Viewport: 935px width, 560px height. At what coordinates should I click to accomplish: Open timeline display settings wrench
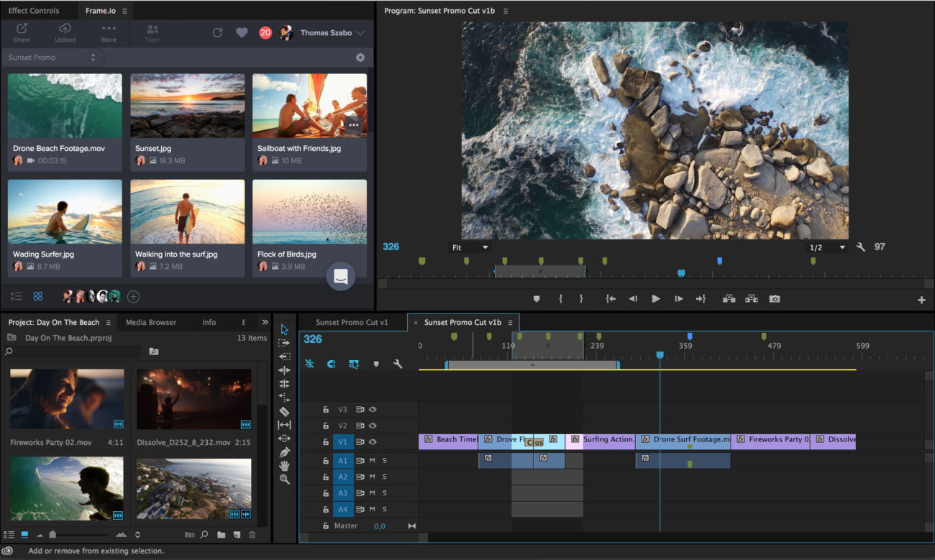point(398,364)
